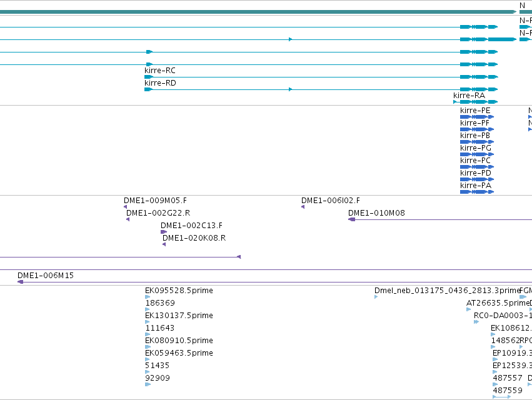
Task: Click the DME1-002C13.F label
Action: (191, 226)
